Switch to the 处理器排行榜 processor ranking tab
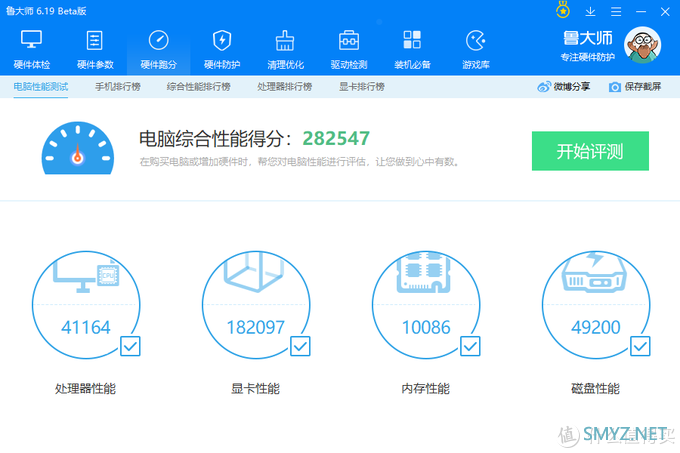 [284, 87]
